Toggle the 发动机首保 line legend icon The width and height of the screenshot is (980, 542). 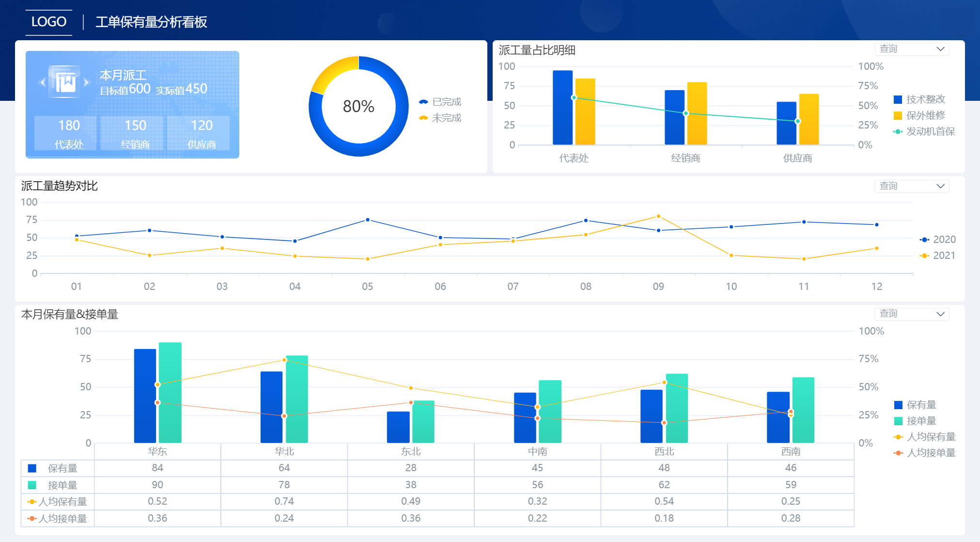(x=898, y=131)
